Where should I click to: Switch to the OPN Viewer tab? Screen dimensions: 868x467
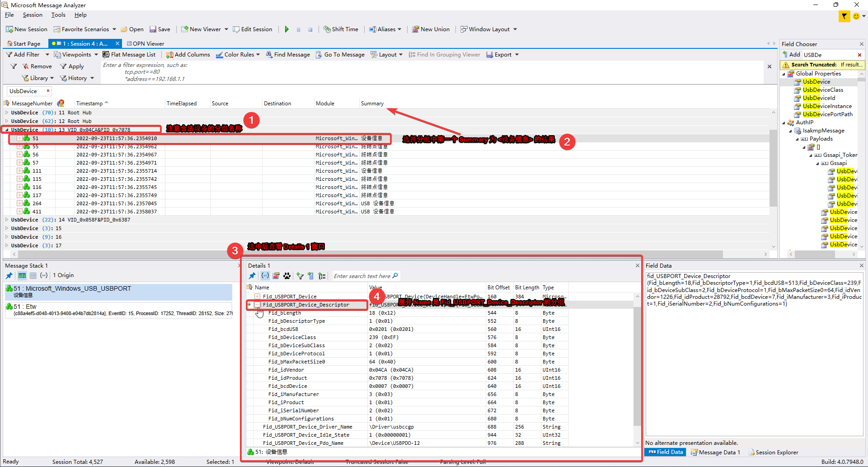pyautogui.click(x=145, y=44)
